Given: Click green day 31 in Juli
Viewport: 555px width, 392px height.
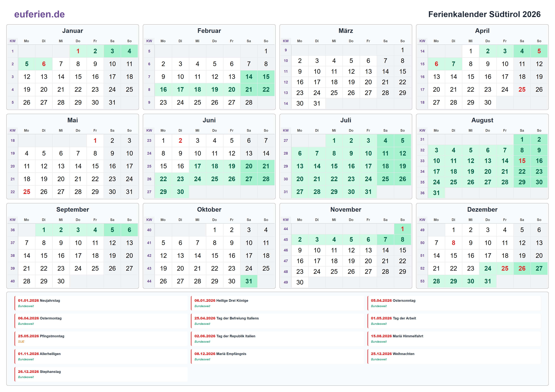Looking at the screenshot, I should (x=368, y=192).
